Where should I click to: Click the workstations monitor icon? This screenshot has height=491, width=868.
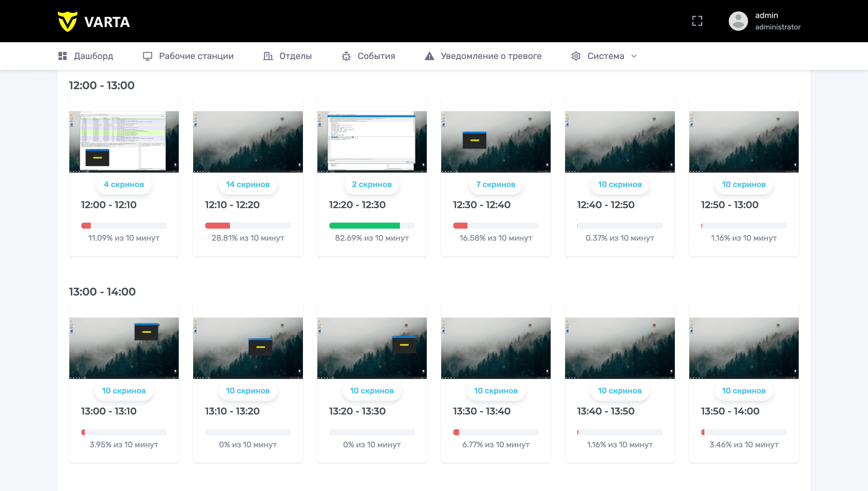pyautogui.click(x=147, y=56)
